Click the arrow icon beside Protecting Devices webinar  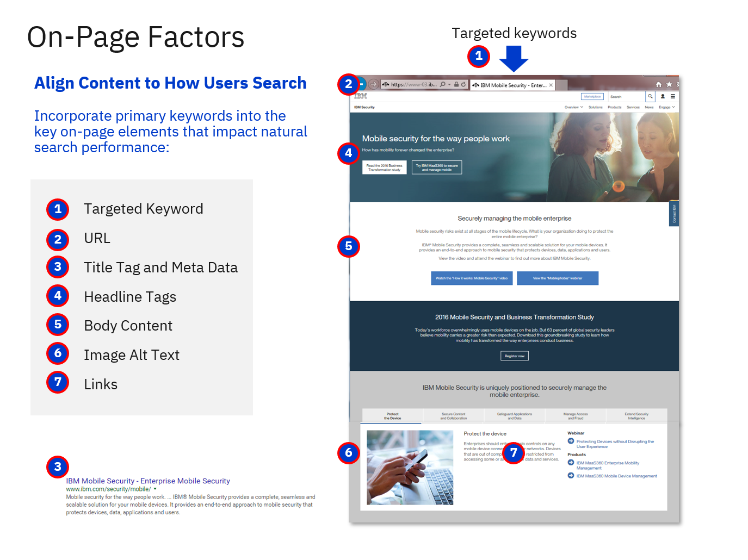[x=571, y=441]
